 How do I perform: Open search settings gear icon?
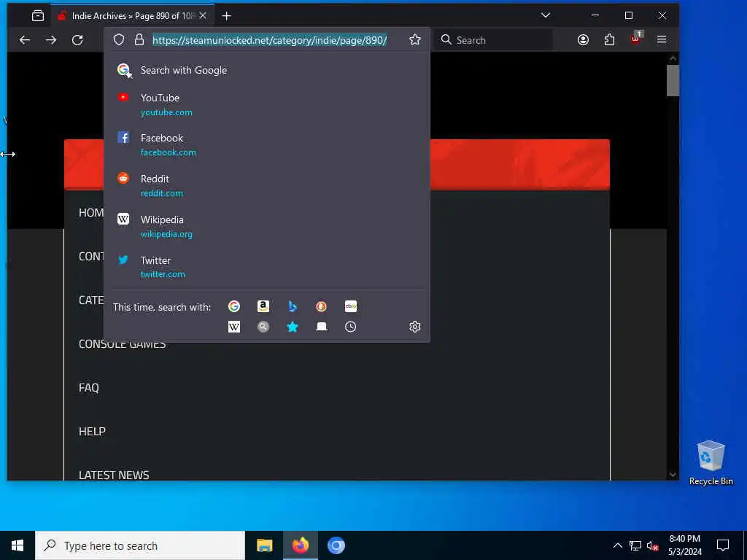(x=415, y=327)
